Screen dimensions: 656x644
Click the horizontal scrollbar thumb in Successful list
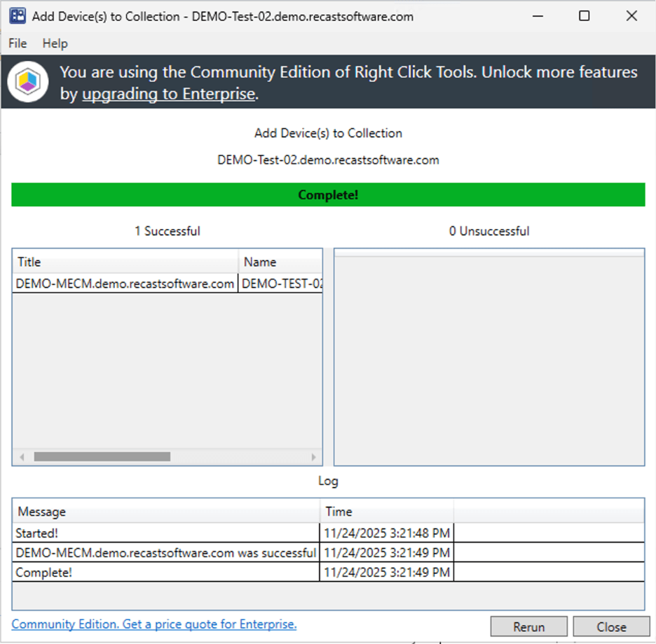pos(102,457)
